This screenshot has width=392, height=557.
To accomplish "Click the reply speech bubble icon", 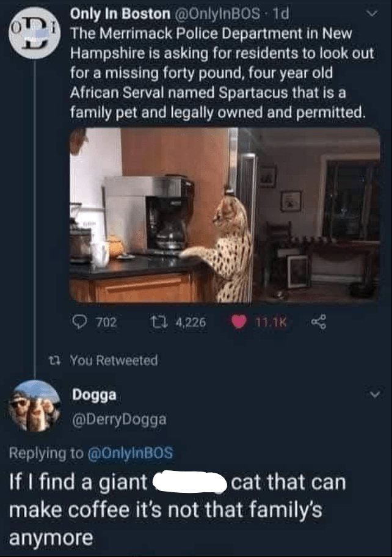I will [80, 321].
